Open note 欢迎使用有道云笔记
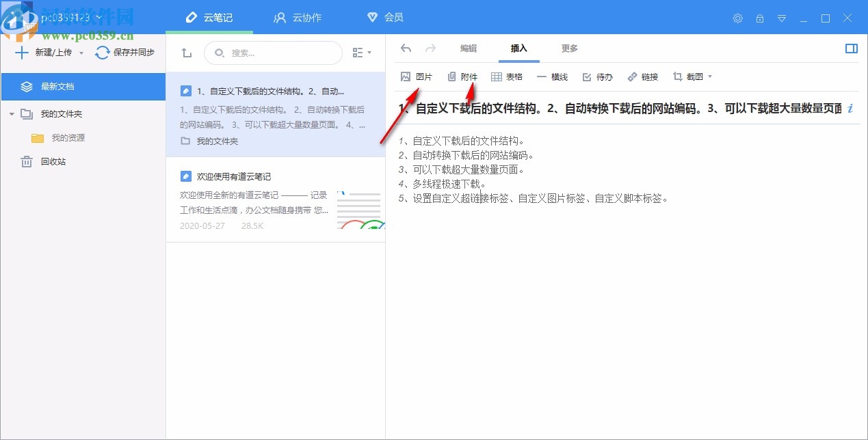Viewport: 868px width, 440px height. point(276,200)
